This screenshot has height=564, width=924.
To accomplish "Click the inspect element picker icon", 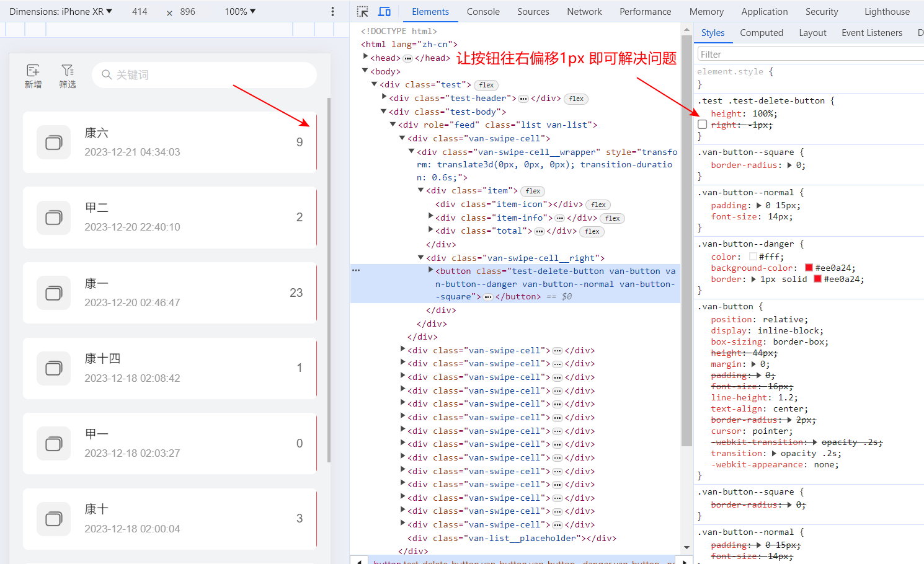I will tap(363, 12).
